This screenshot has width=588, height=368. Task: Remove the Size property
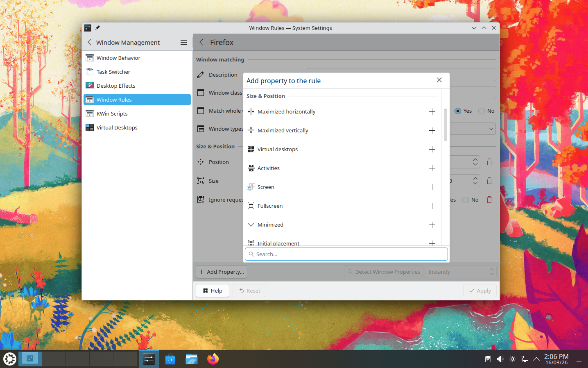click(x=489, y=181)
